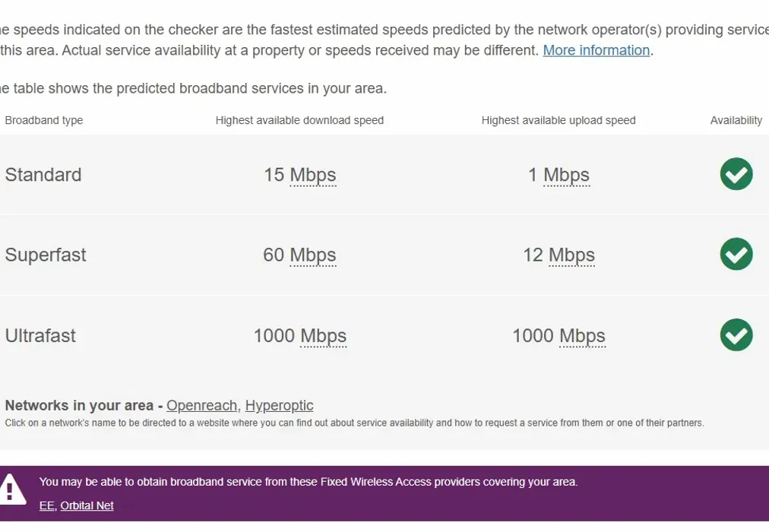
Task: Click the Highest available upload speed column header
Action: tap(559, 120)
